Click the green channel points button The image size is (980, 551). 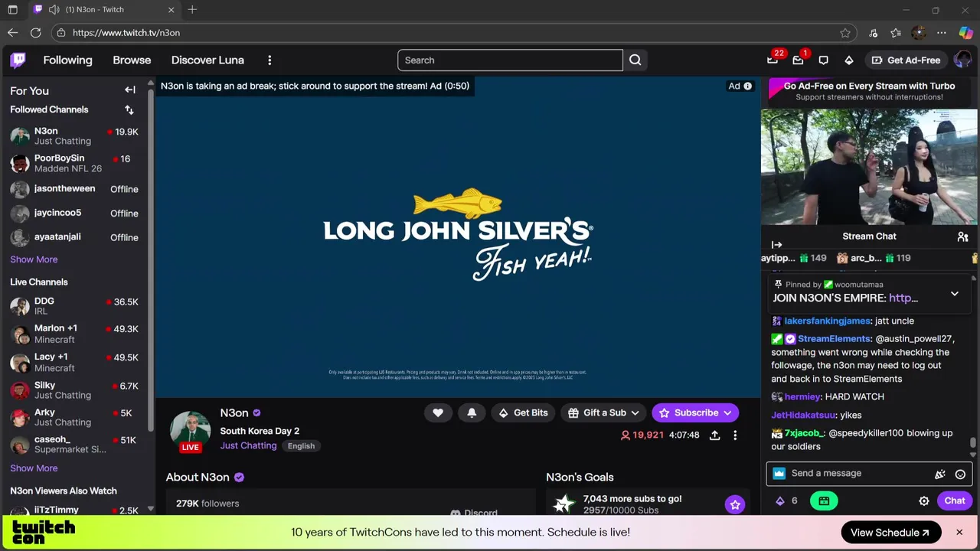click(824, 500)
